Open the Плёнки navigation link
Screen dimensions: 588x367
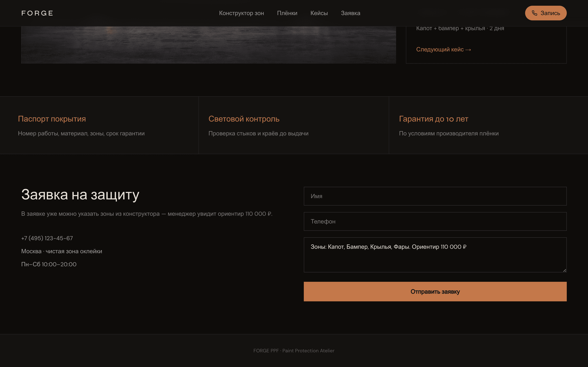coord(287,13)
